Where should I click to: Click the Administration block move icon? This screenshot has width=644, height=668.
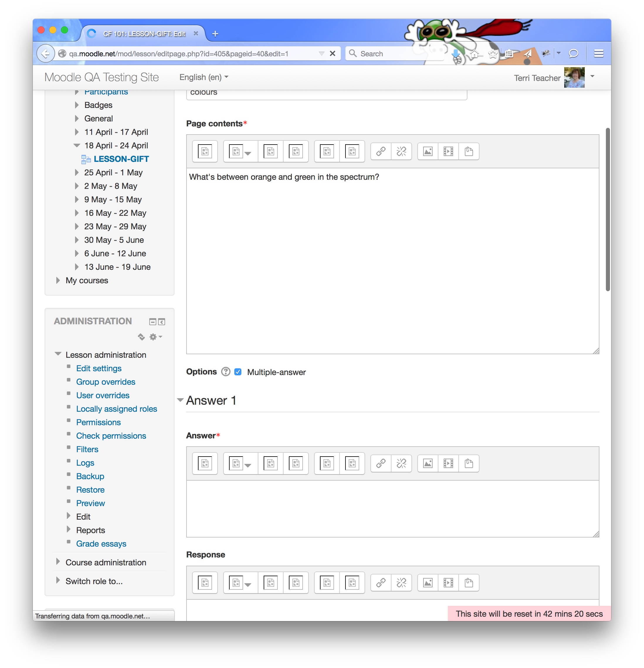point(141,337)
